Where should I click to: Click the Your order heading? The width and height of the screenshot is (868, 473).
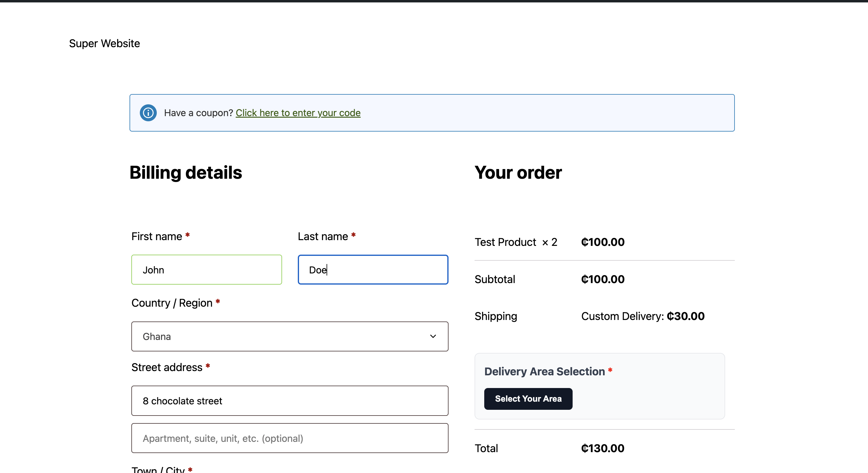click(518, 172)
